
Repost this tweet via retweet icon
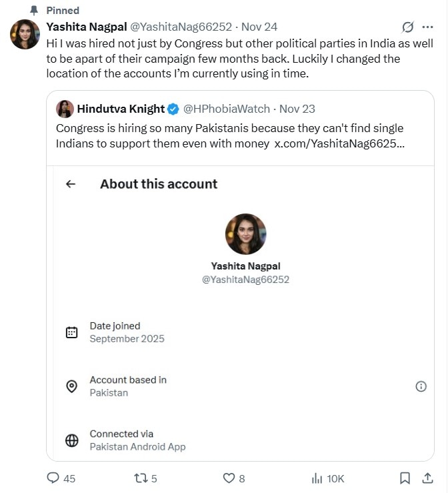click(x=141, y=478)
